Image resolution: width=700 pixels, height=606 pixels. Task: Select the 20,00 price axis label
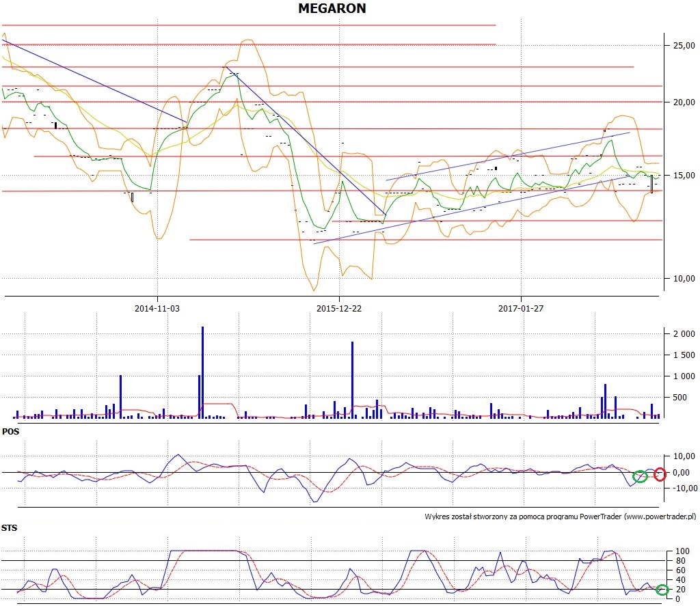click(684, 102)
